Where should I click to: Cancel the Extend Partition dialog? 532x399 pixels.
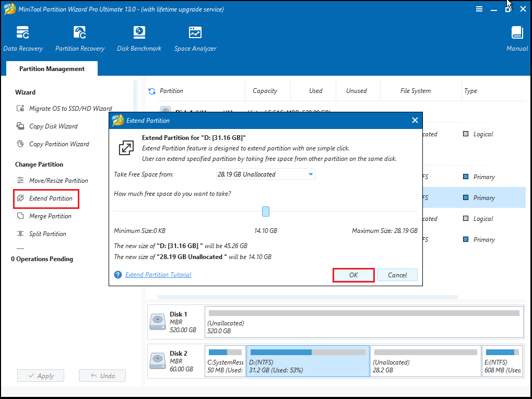[x=397, y=275]
